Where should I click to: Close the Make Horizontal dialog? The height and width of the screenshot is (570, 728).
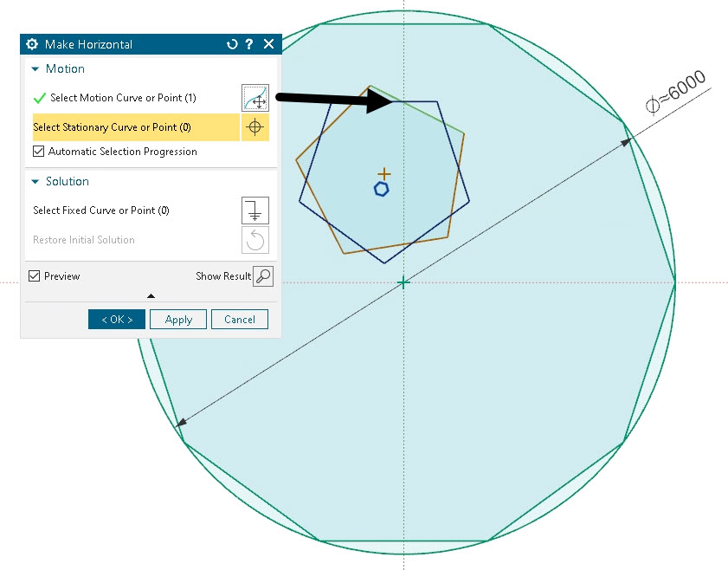point(268,44)
